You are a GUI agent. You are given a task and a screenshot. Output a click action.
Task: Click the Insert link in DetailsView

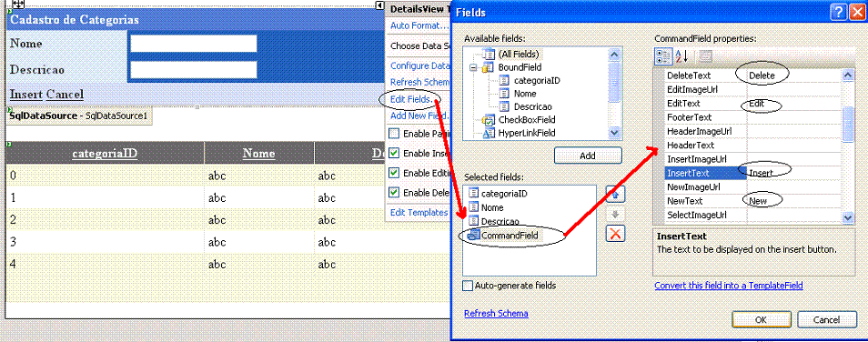coord(26,94)
